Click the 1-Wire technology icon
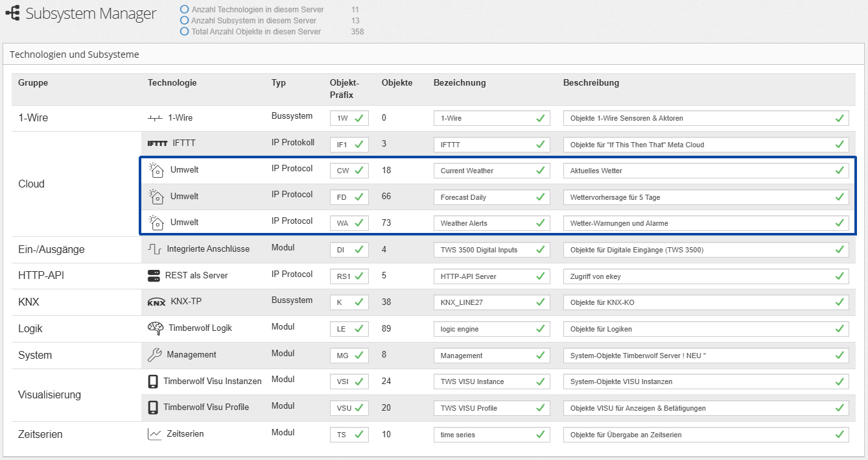Screen dimensions: 868x460 click(x=155, y=118)
